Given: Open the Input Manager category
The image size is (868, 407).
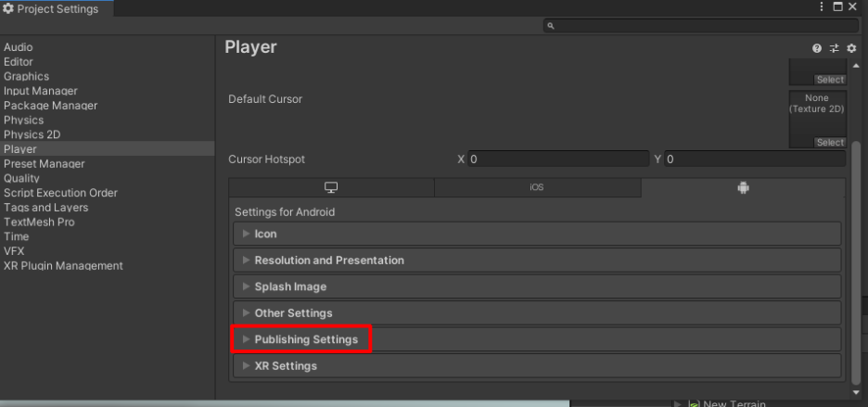Looking at the screenshot, I should 41,91.
